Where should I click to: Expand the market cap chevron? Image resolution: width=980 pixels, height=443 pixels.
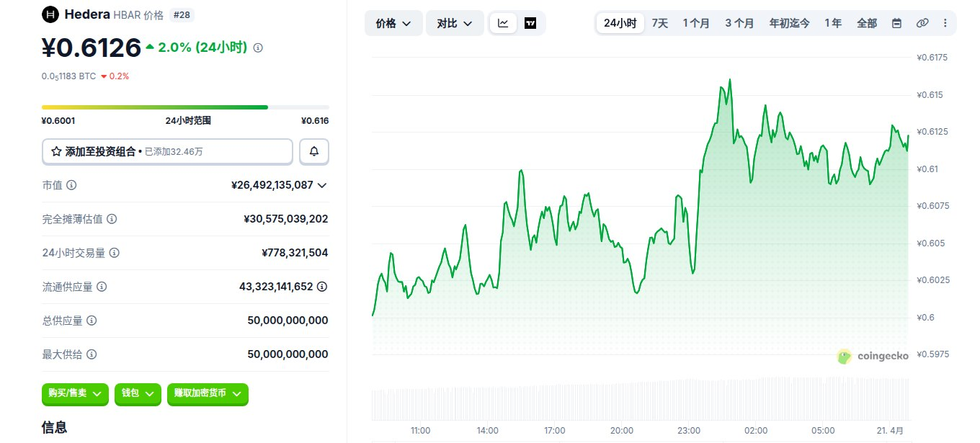pos(322,185)
